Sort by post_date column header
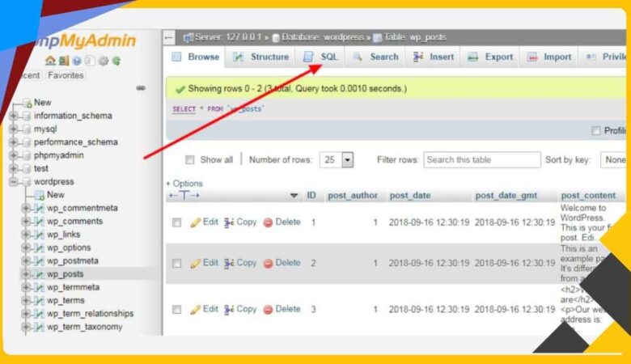Image resolution: width=631 pixels, height=364 pixels. pos(410,196)
